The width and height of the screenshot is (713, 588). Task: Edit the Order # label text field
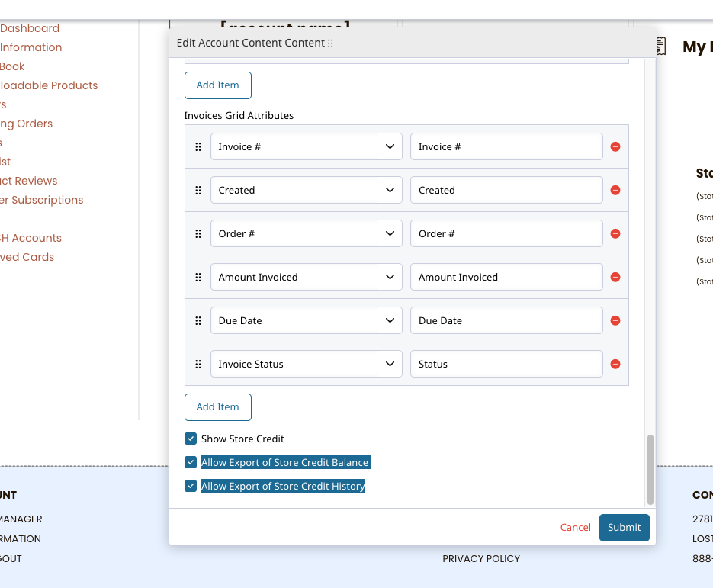(x=506, y=233)
